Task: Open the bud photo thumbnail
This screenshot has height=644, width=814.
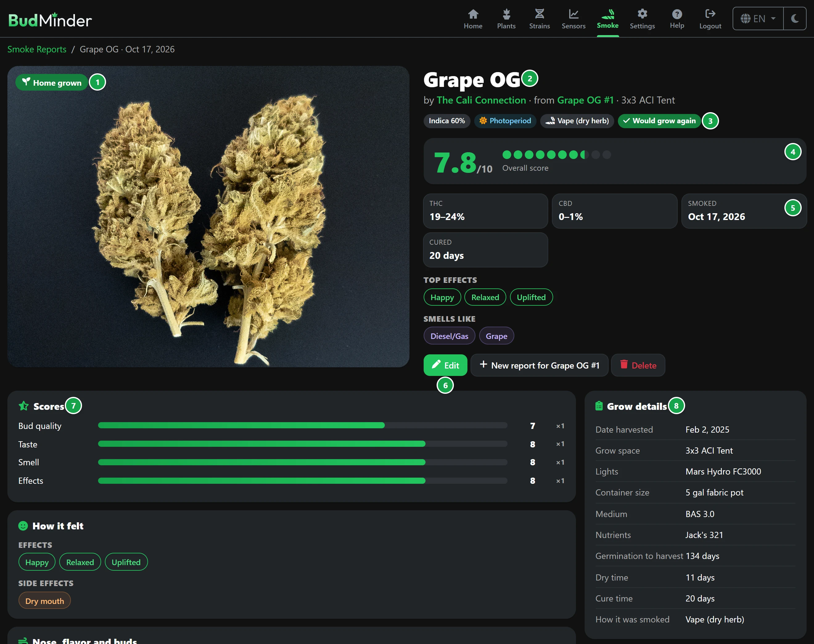Action: point(208,216)
